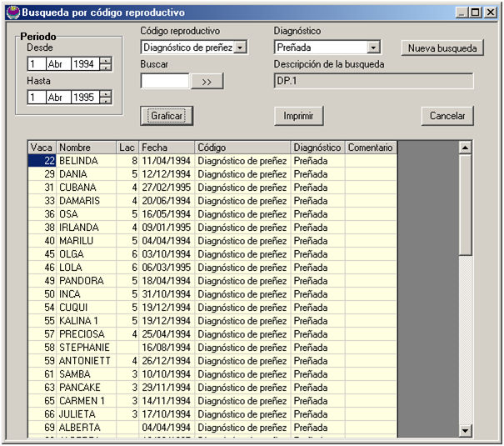The height and width of the screenshot is (446, 504).
Task: Click the Hasta date spinner arrows
Action: (106, 97)
